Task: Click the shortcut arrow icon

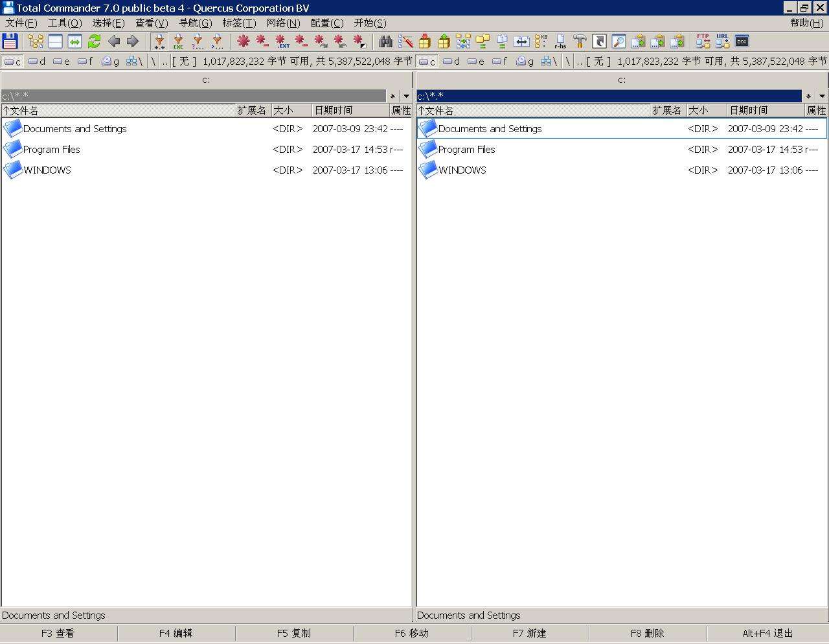Action: click(600, 41)
